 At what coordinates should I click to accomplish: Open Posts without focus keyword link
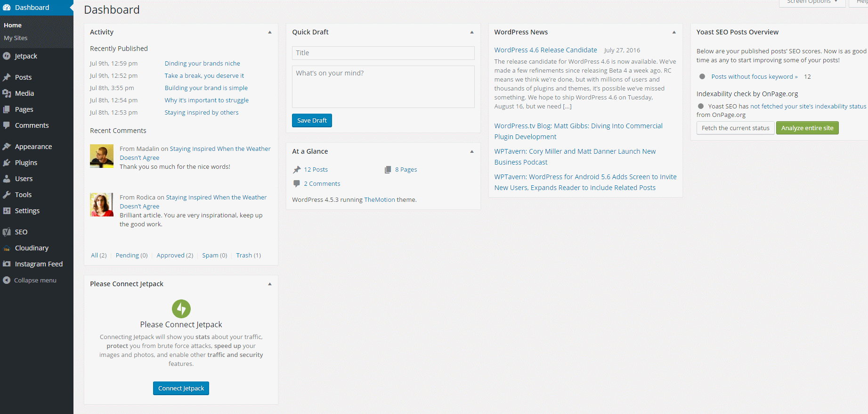click(754, 76)
